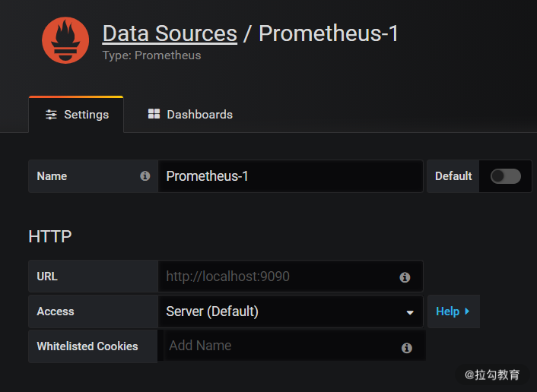
Task: Click the caret arrow in Access selector
Action: [x=410, y=312]
